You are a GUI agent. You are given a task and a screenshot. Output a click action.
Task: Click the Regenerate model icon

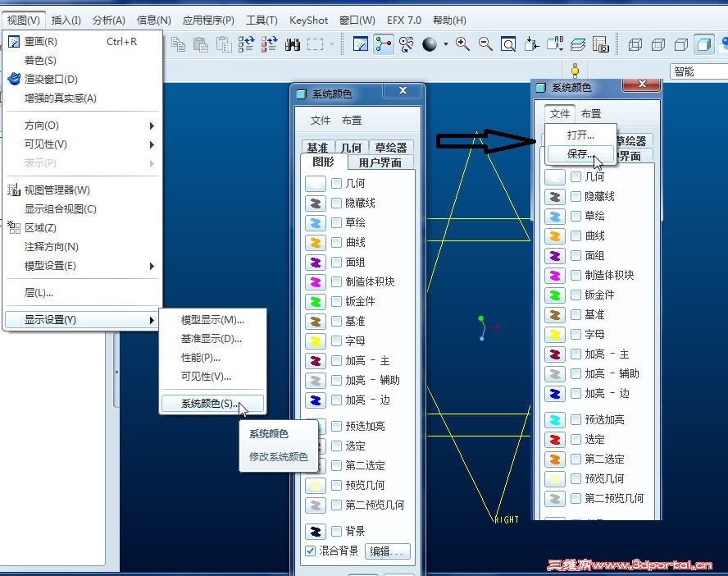247,44
